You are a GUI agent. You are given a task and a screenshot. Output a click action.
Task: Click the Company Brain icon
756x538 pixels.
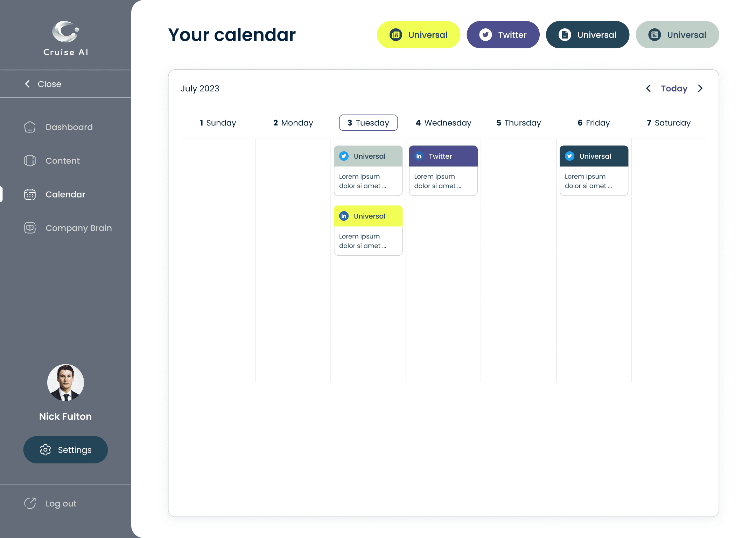click(30, 228)
